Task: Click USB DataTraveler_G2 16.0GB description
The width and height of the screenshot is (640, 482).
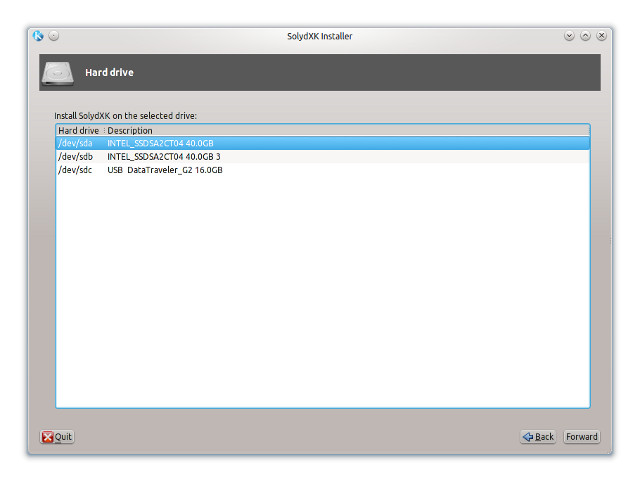Action: pyautogui.click(x=165, y=170)
